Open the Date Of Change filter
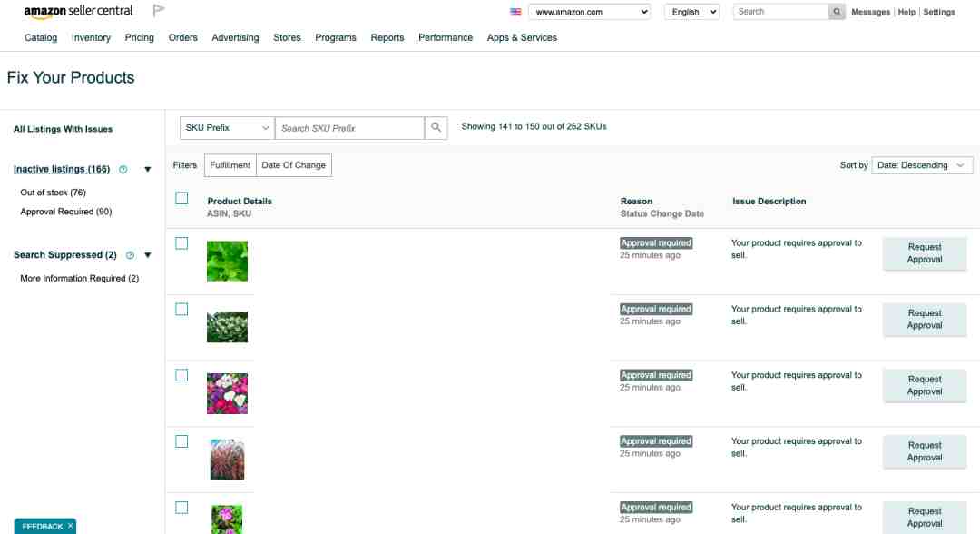This screenshot has width=980, height=534. click(294, 165)
